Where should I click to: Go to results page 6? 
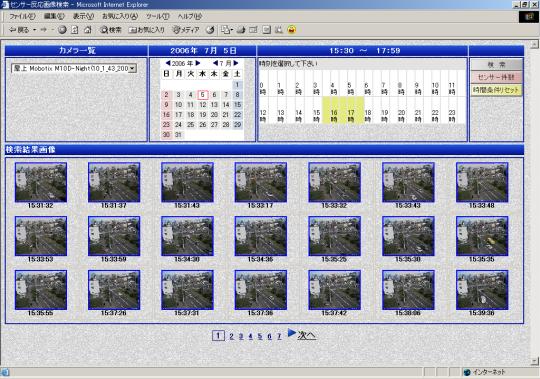[x=269, y=336]
